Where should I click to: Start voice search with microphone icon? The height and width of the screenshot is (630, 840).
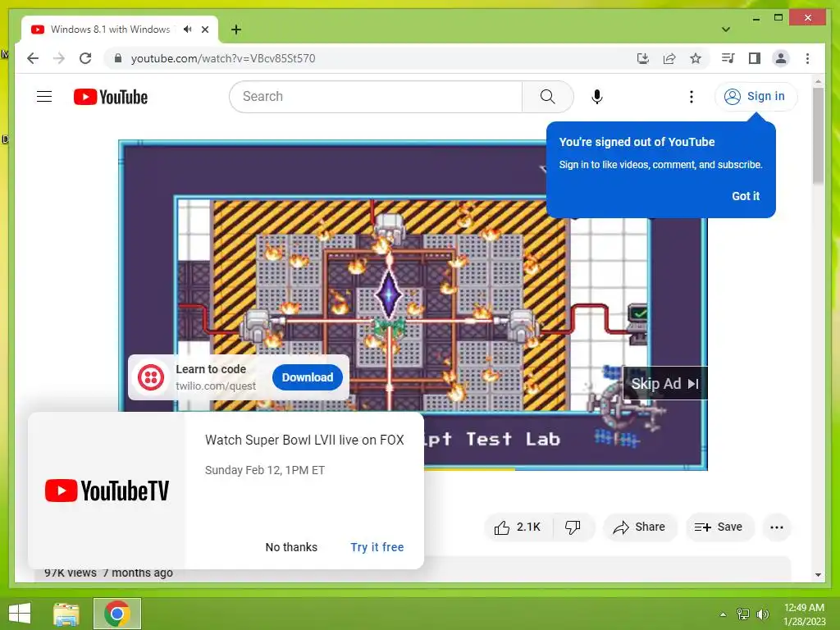597,97
